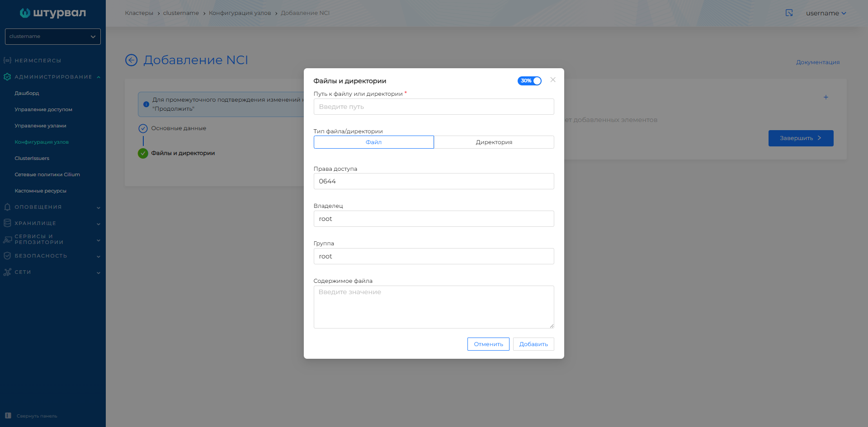
Task: Click the Завершить button
Action: pos(801,138)
